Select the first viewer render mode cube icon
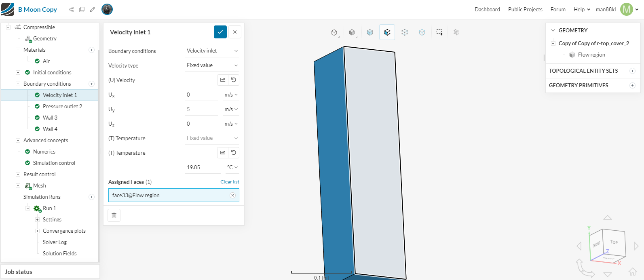The width and height of the screenshot is (644, 280). [x=334, y=32]
